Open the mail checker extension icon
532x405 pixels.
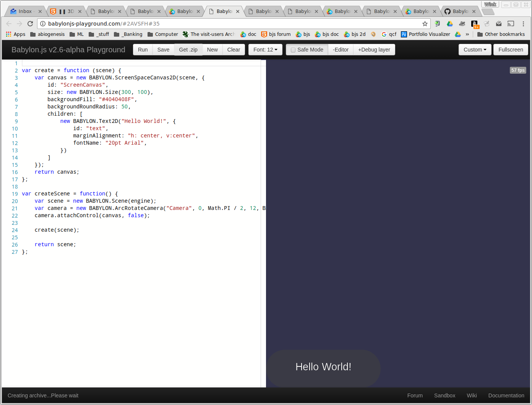[499, 24]
